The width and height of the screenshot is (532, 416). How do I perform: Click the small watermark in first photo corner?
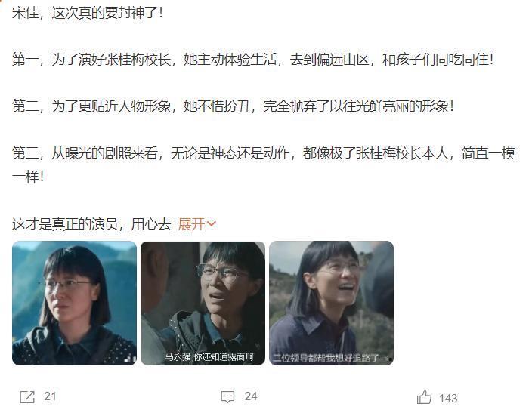128,359
